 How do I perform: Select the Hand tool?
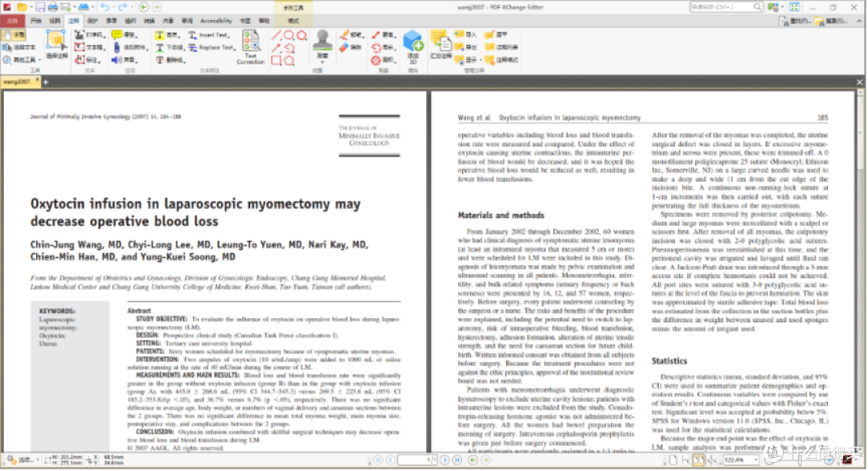14,35
